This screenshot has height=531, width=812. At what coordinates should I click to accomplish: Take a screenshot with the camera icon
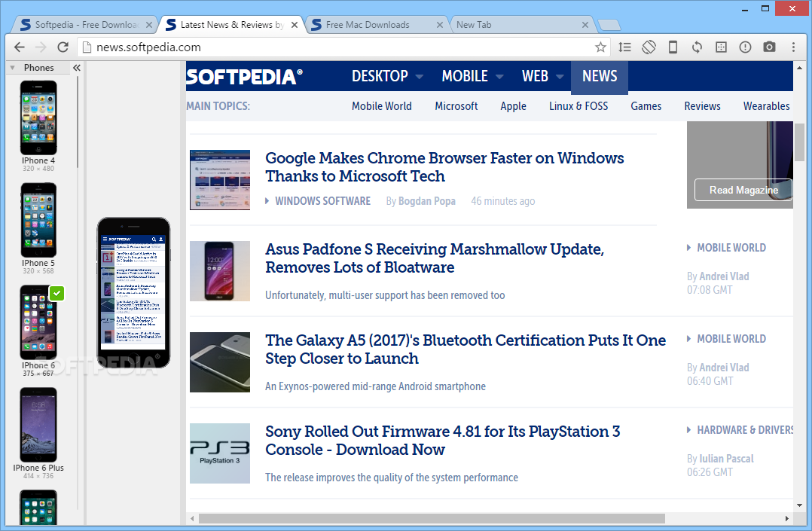[769, 47]
